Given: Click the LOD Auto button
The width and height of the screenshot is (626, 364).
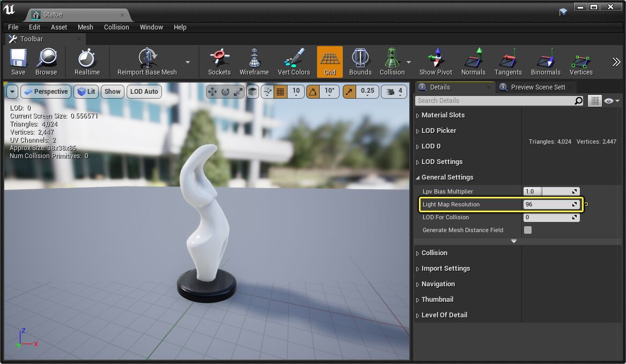Looking at the screenshot, I should (144, 92).
